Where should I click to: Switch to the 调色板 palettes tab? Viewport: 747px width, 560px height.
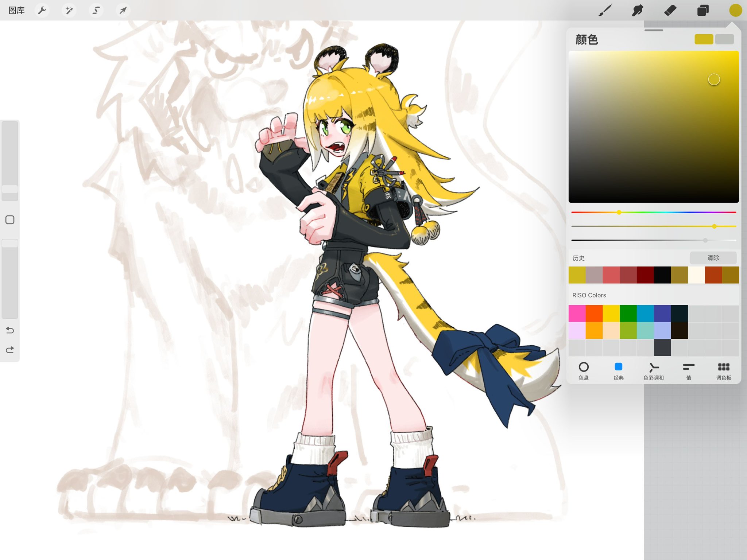pyautogui.click(x=724, y=371)
